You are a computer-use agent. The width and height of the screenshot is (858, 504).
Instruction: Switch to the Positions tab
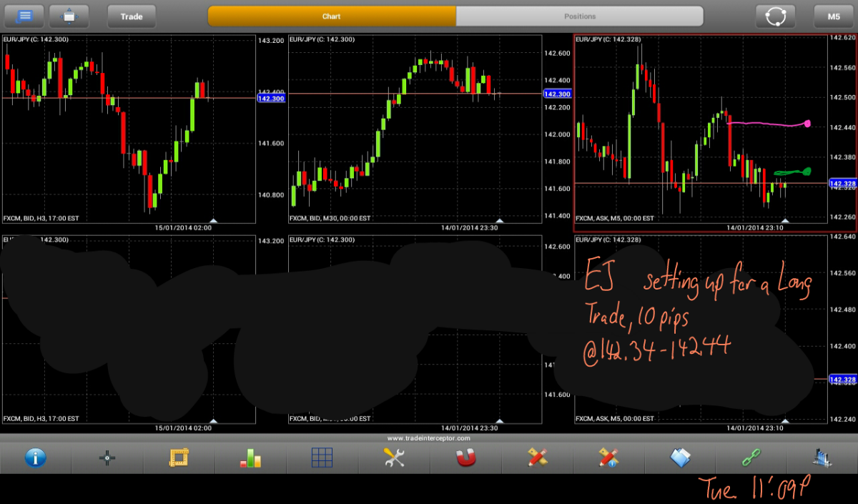580,16
